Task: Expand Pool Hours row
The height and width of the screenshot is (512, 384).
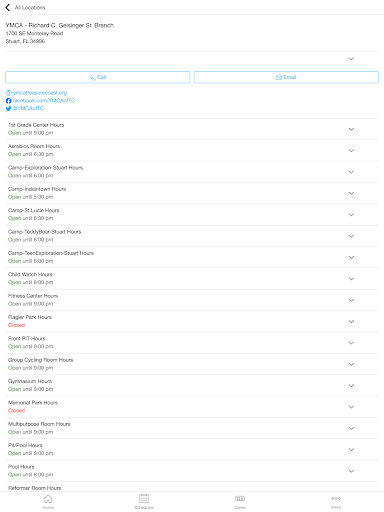Action: [x=192, y=471]
